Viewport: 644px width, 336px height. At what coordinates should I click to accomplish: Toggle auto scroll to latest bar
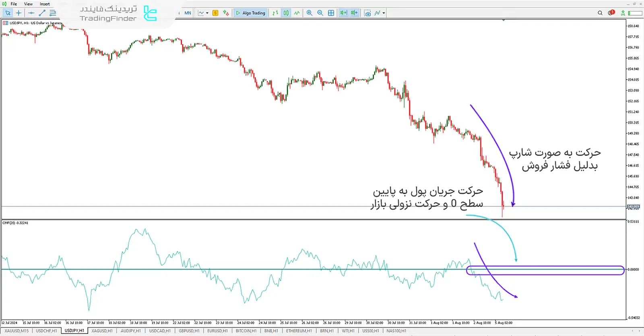click(343, 13)
